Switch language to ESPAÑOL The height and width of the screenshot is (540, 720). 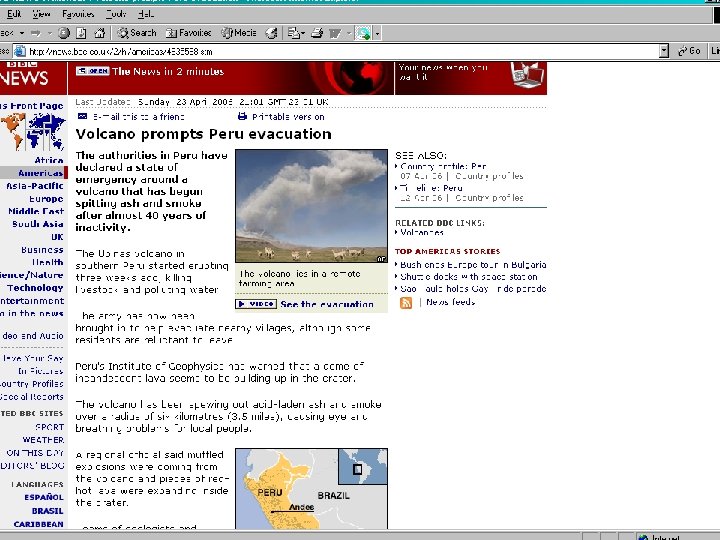[x=44, y=497]
